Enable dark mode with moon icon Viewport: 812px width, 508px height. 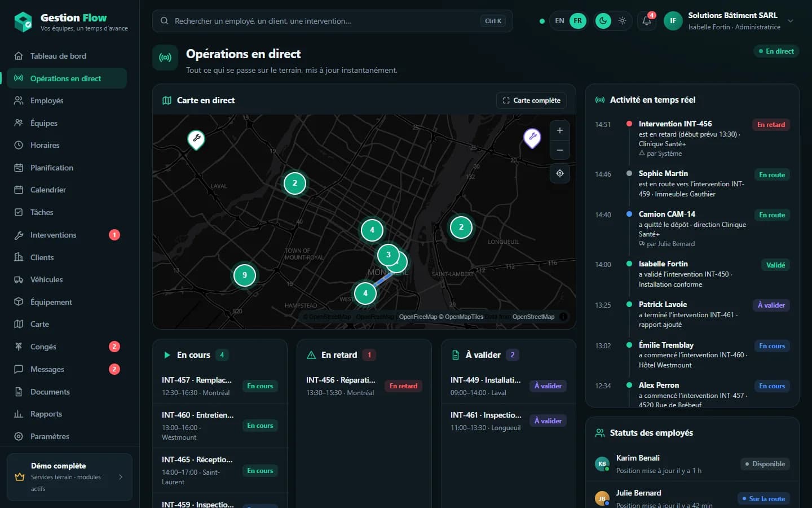click(x=603, y=21)
